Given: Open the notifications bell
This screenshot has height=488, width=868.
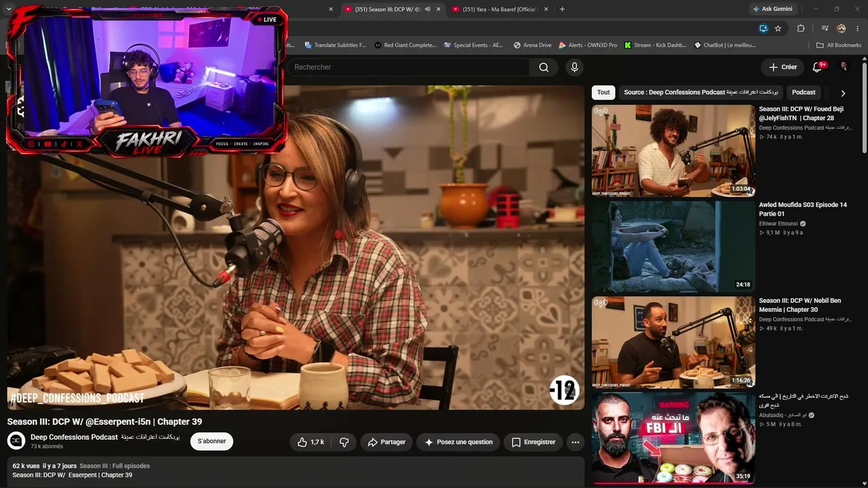Looking at the screenshot, I should (817, 67).
